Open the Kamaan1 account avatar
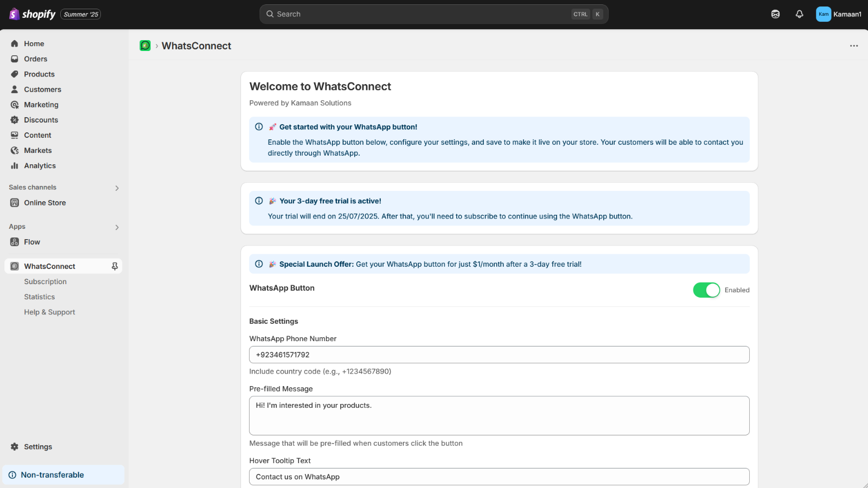The width and height of the screenshot is (868, 488). (824, 14)
